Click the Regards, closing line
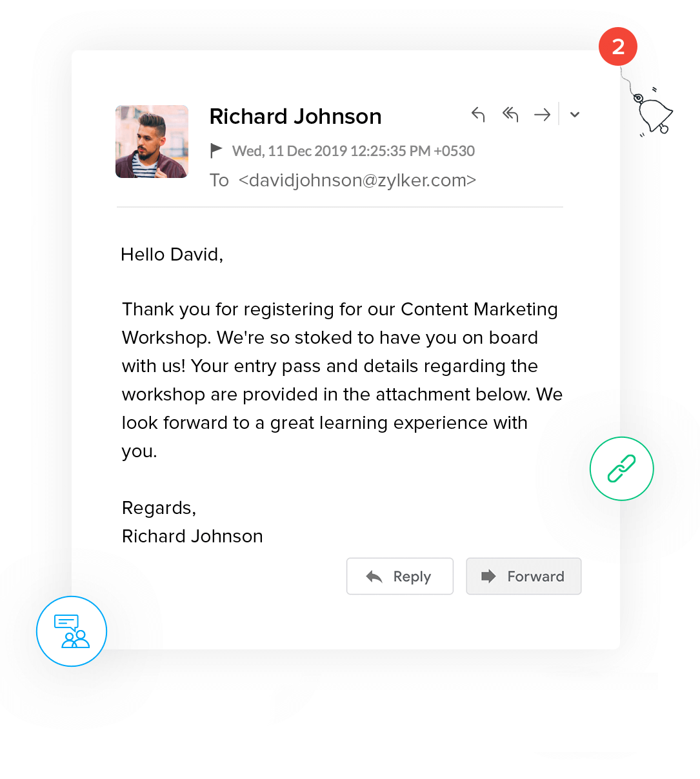This screenshot has height=779, width=700. 159,508
